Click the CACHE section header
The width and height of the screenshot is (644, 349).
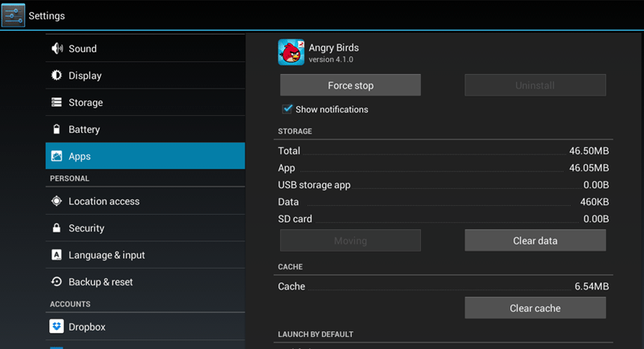290,267
